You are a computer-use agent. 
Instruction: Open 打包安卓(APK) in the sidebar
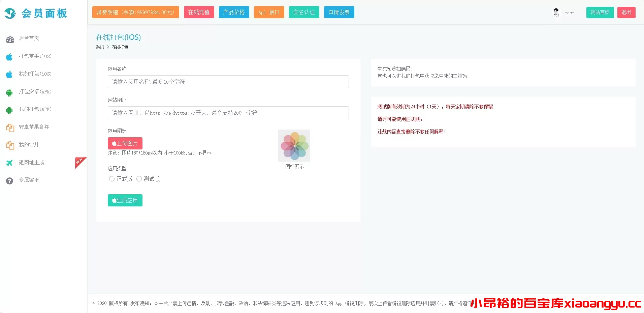click(35, 91)
